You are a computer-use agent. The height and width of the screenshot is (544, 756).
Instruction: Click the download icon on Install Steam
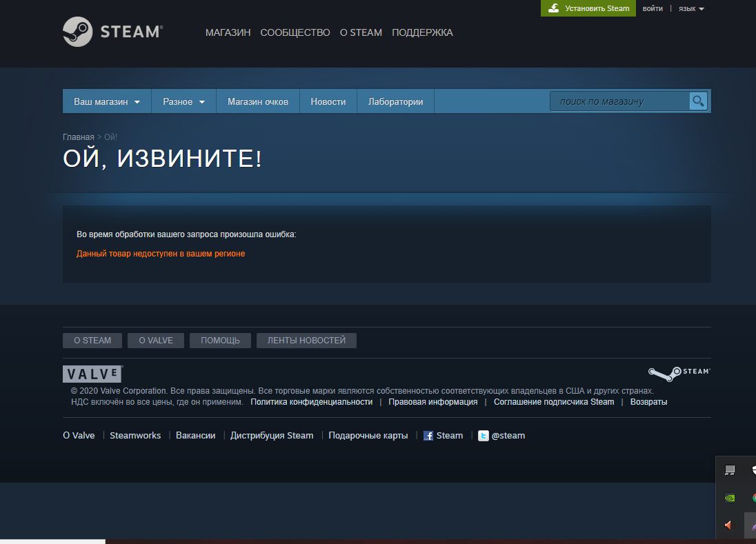pyautogui.click(x=553, y=8)
